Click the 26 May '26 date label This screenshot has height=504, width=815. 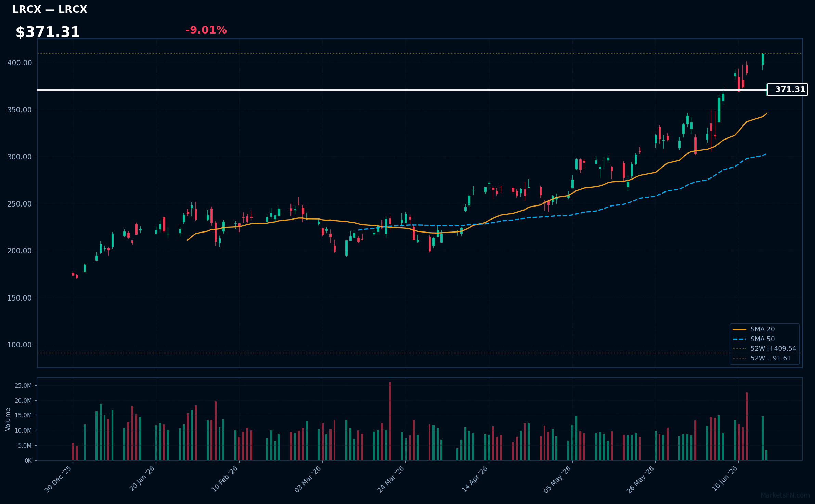[x=641, y=479]
